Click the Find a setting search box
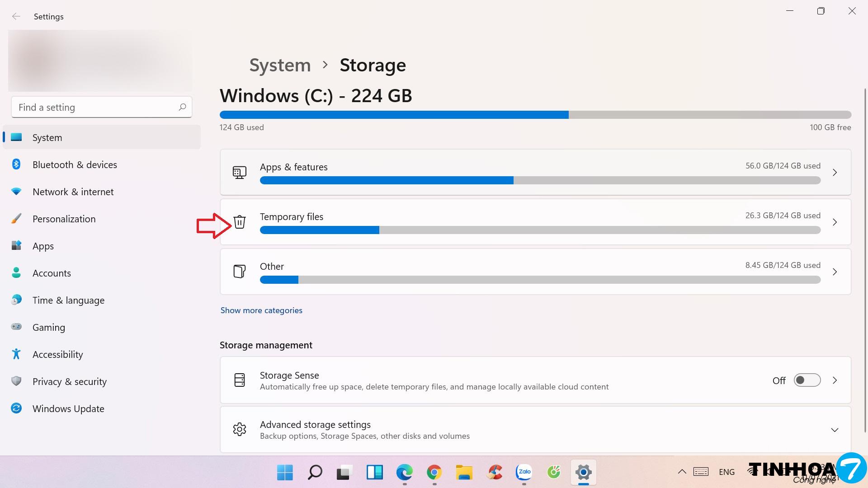 [x=95, y=107]
